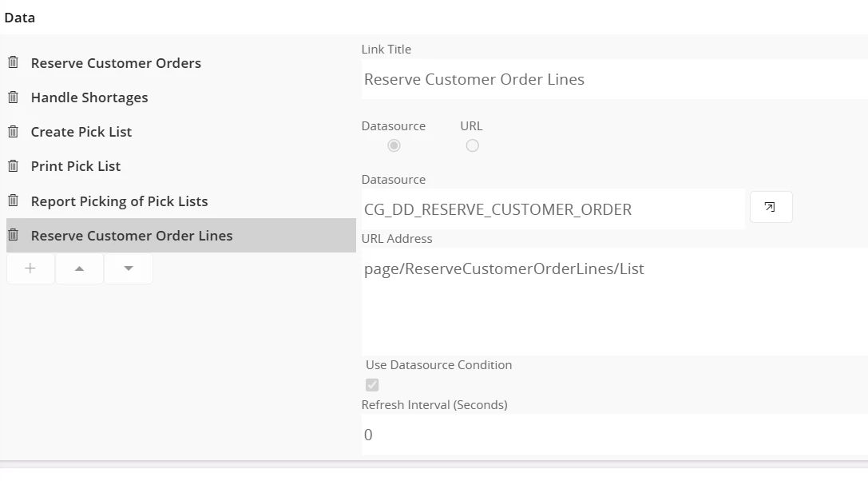The height and width of the screenshot is (481, 868).
Task: Choose the URL radio option
Action: pyautogui.click(x=472, y=145)
